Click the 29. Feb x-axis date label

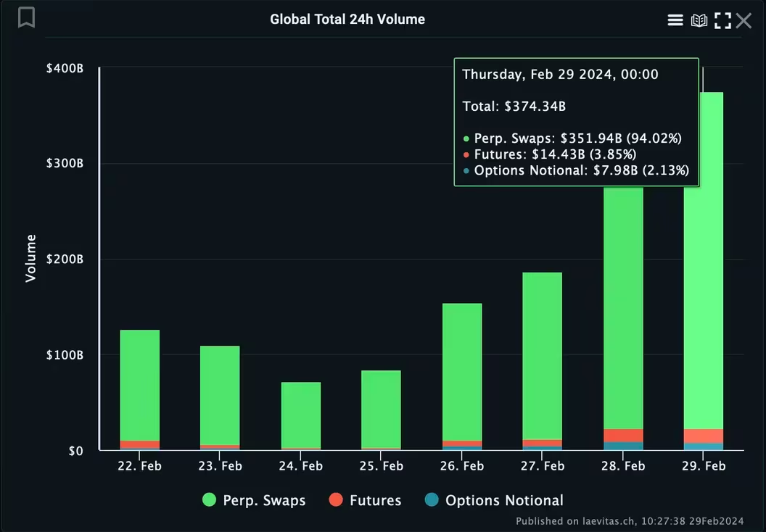coord(704,466)
